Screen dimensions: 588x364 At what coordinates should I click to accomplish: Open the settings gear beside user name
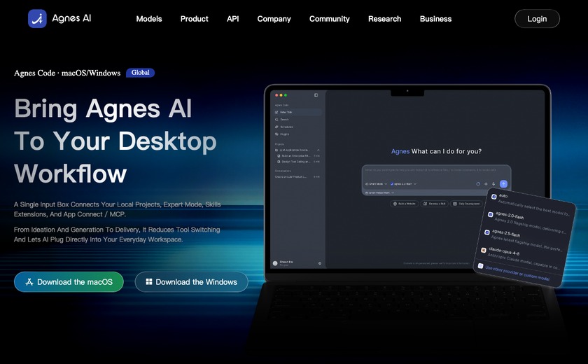pyautogui.click(x=320, y=263)
